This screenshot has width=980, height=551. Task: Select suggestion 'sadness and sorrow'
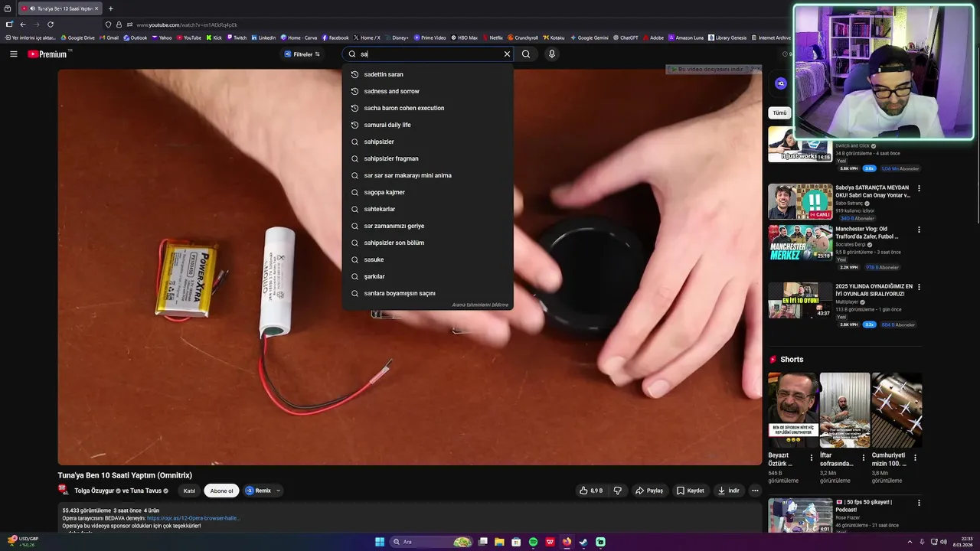(427, 91)
